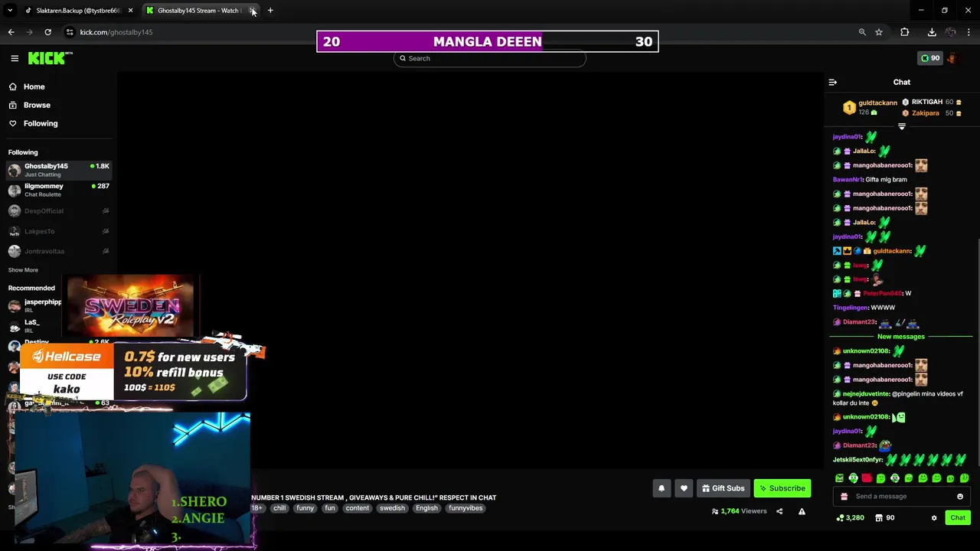This screenshot has width=980, height=551.
Task: Jump to New messages divider in chat
Action: click(x=901, y=337)
